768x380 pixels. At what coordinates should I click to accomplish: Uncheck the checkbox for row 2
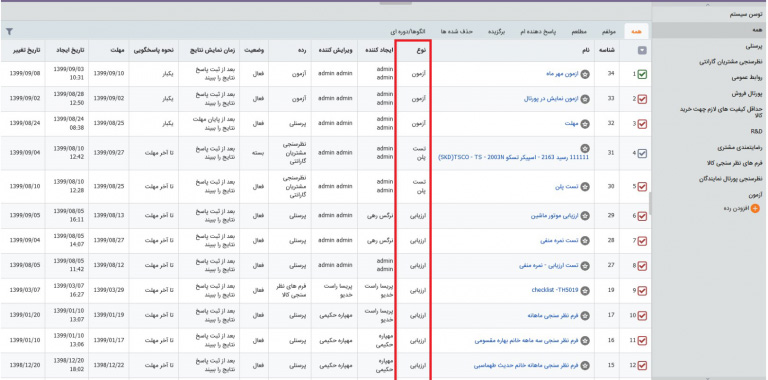click(x=642, y=99)
